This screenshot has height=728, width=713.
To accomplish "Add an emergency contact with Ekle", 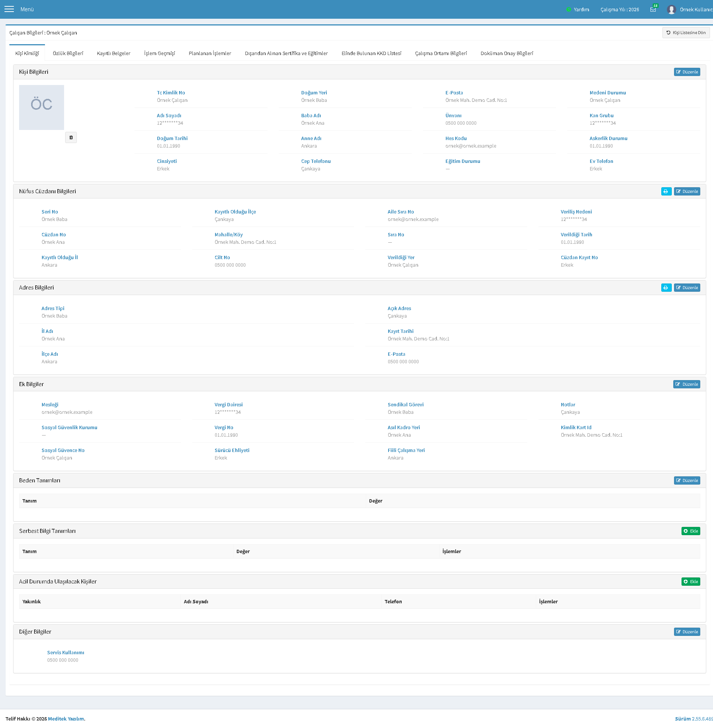I will [x=691, y=582].
